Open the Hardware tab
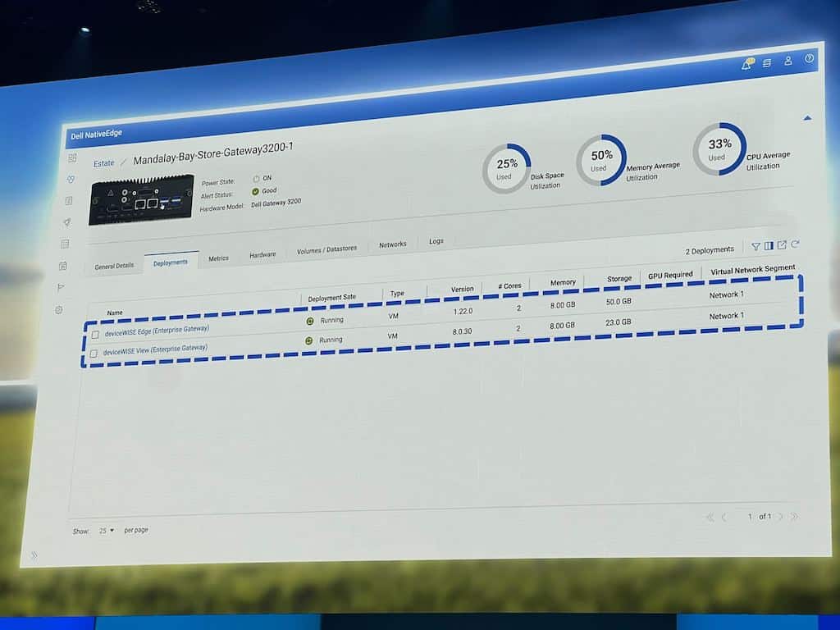Viewport: 840px width, 630px height. click(262, 254)
